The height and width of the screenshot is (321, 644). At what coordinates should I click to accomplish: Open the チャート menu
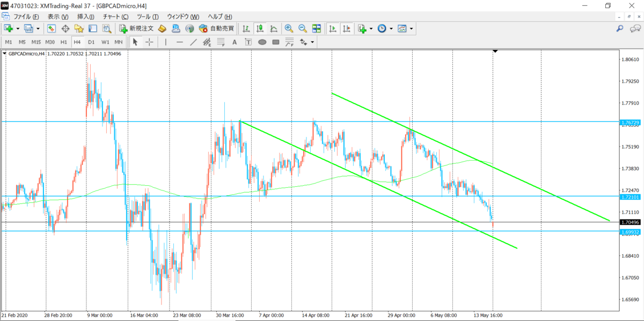(115, 17)
